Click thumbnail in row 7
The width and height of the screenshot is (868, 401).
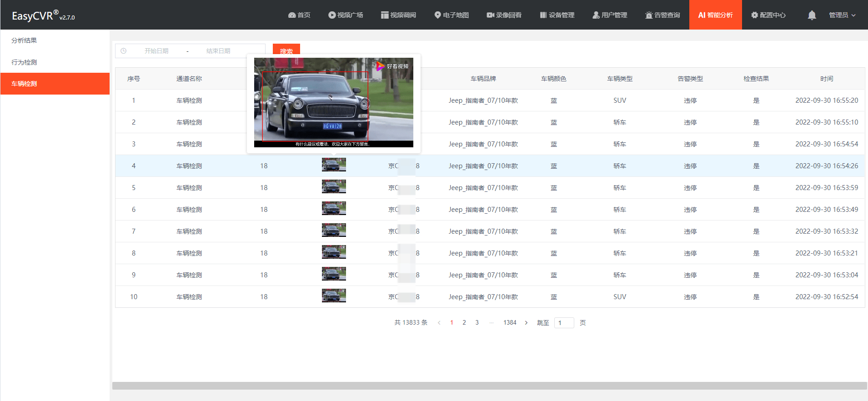[x=334, y=230]
